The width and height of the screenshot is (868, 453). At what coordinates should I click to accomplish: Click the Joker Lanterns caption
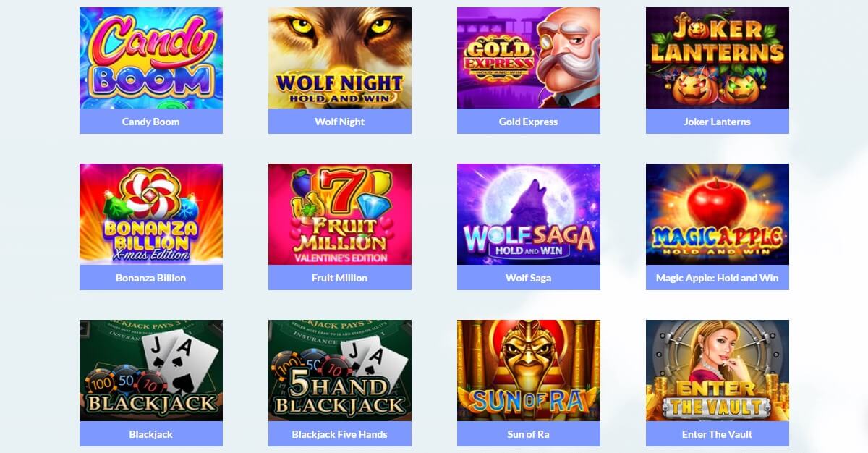point(718,122)
